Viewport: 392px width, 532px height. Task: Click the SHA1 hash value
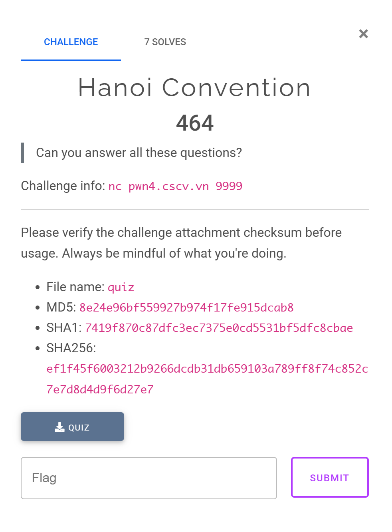219,328
